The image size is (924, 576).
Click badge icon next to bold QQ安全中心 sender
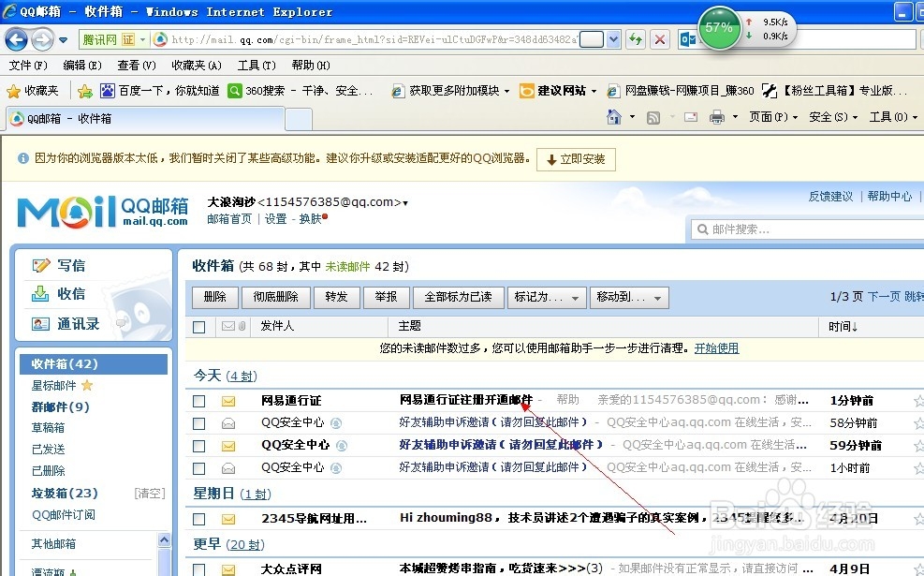[x=341, y=446]
